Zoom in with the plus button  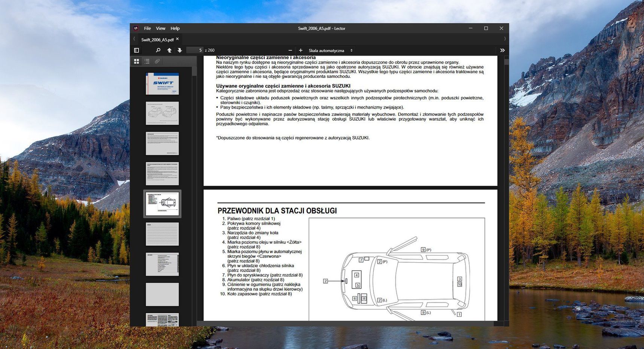(x=300, y=50)
